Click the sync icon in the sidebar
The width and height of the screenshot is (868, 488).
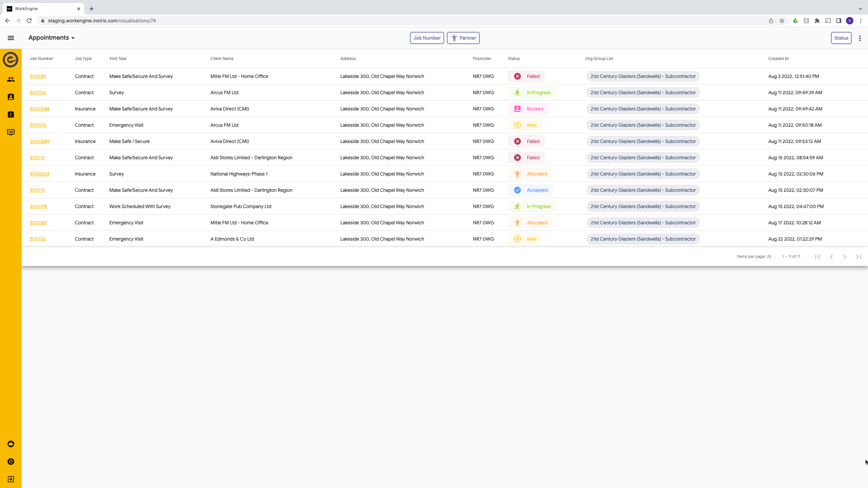pos(11,462)
